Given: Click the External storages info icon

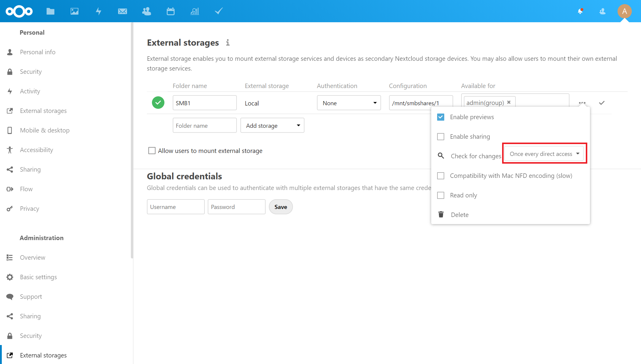Looking at the screenshot, I should [x=228, y=43].
